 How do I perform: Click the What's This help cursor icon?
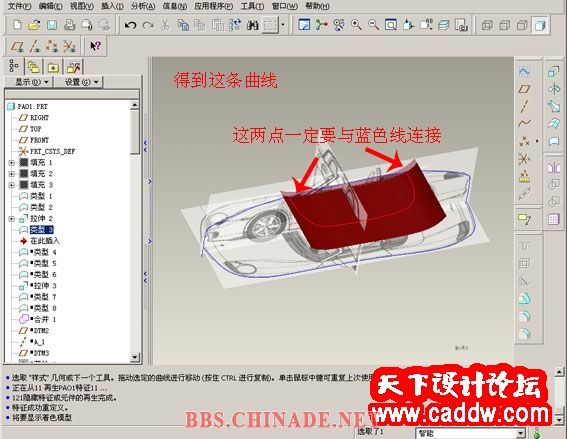pos(95,46)
